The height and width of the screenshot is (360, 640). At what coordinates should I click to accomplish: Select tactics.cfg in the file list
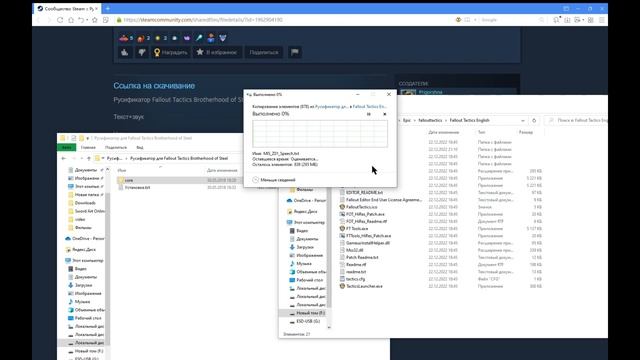pos(352,279)
